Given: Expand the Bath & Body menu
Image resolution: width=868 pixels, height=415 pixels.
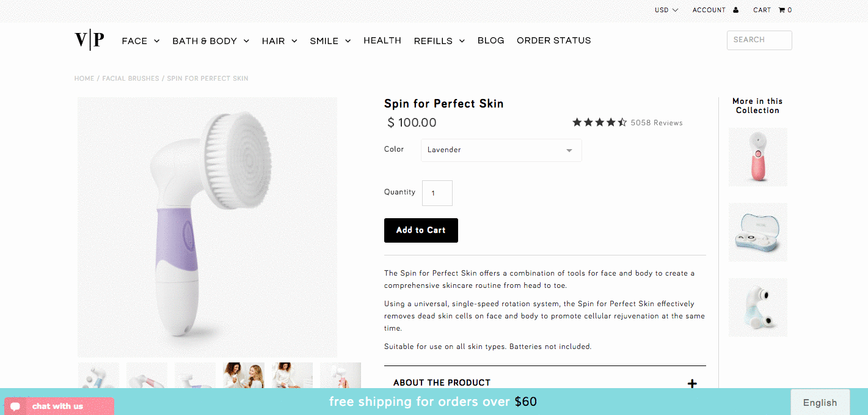Looking at the screenshot, I should pyautogui.click(x=211, y=41).
